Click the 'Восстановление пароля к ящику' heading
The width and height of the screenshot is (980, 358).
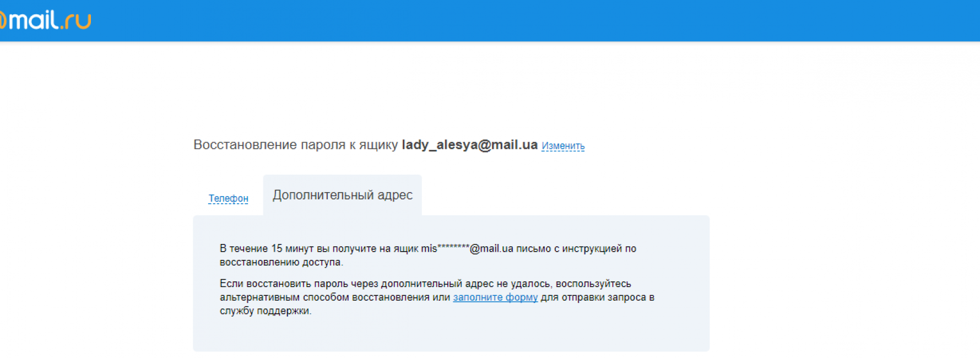point(295,145)
